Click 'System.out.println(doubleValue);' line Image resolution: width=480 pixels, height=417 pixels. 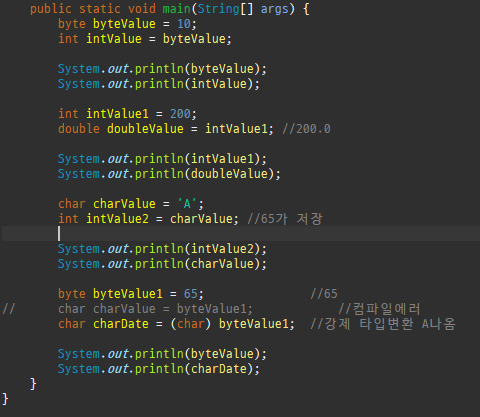[x=169, y=174]
